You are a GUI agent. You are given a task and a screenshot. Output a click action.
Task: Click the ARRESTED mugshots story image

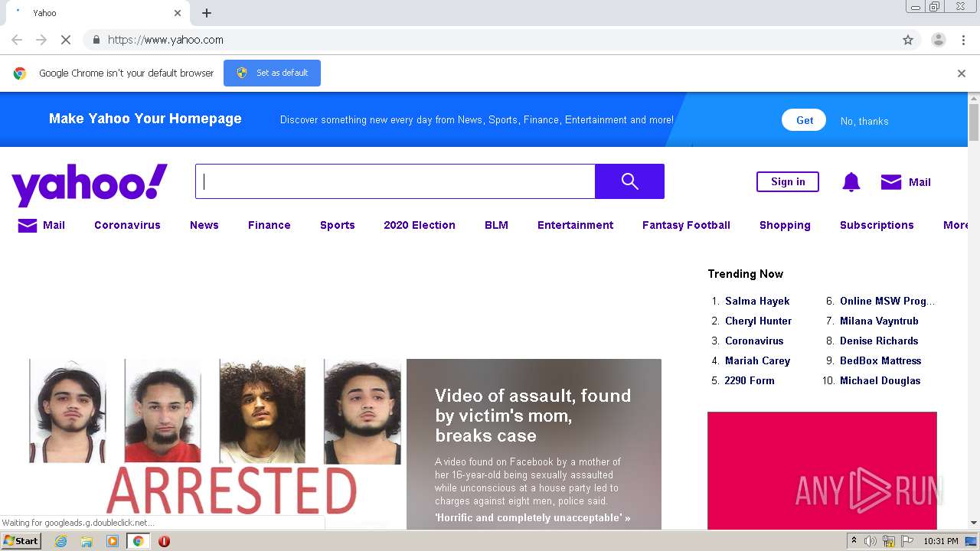215,442
